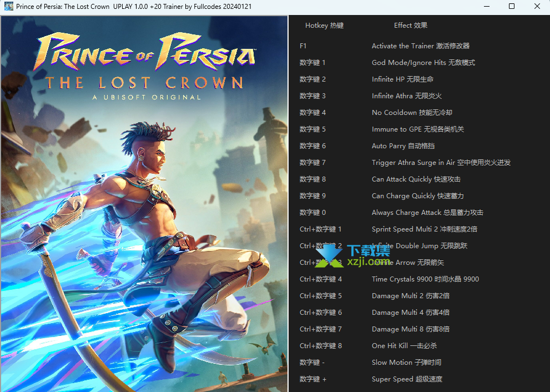This screenshot has height=392, width=550.
Task: Click the 'Hotkey 热键' column header
Action: point(325,26)
